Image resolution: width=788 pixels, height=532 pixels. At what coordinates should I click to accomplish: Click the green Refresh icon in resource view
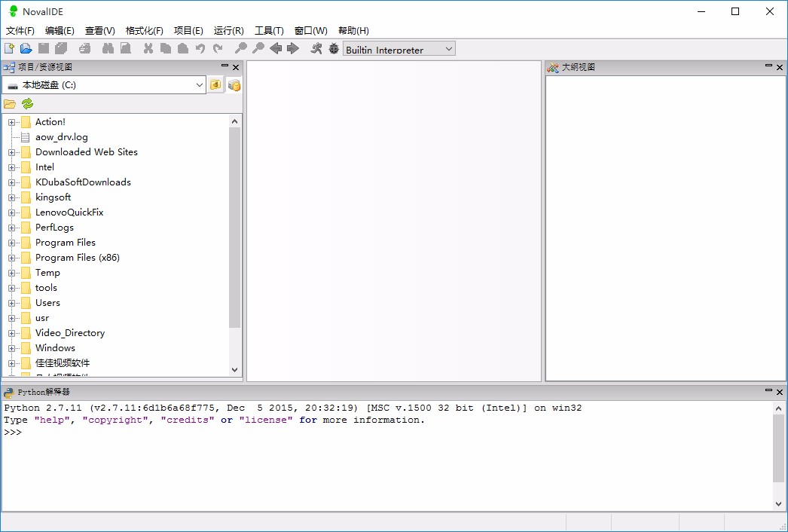28,104
